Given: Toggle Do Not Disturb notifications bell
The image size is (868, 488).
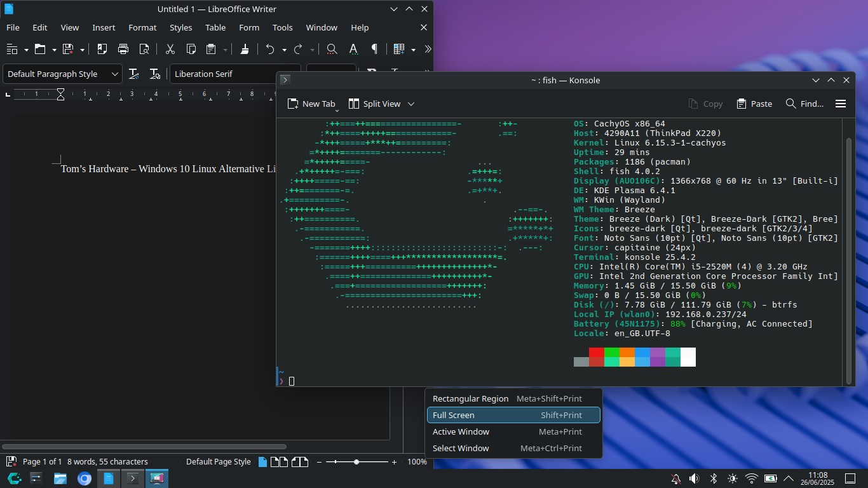Looking at the screenshot, I should point(675,478).
